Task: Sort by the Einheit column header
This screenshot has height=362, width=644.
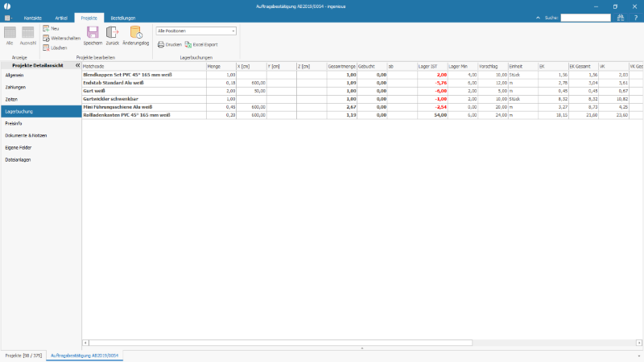Action: click(523, 66)
